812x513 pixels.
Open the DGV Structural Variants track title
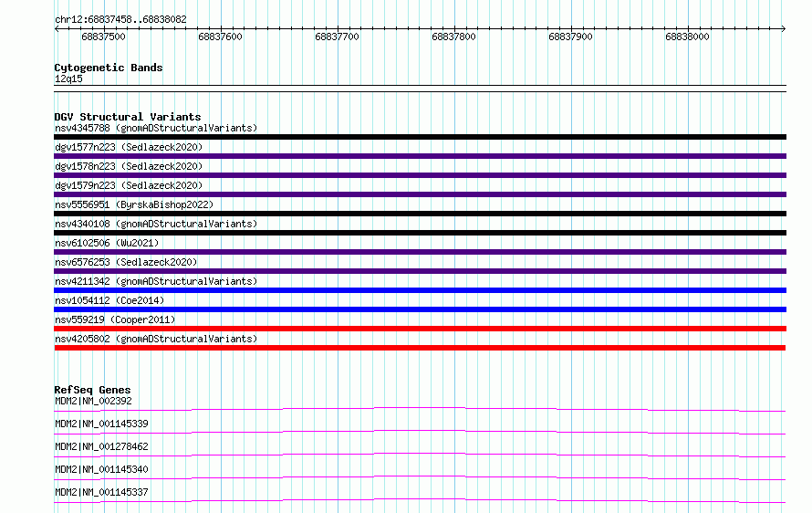coord(128,117)
